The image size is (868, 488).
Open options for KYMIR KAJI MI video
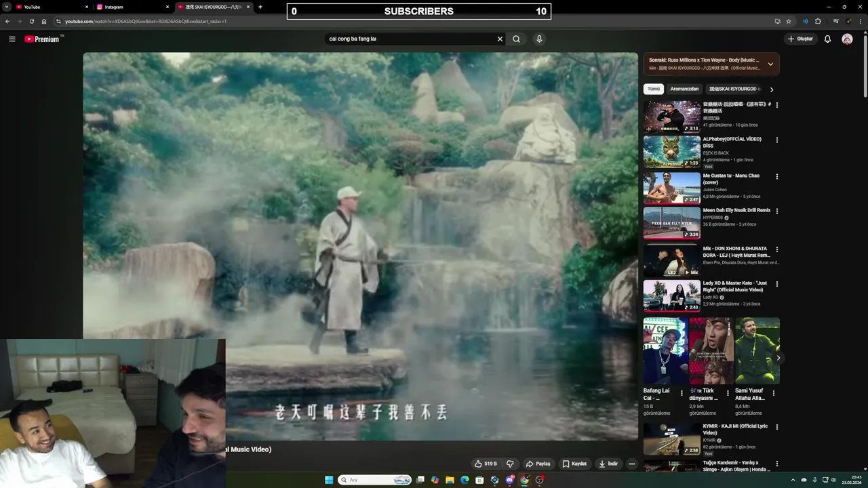tap(777, 427)
